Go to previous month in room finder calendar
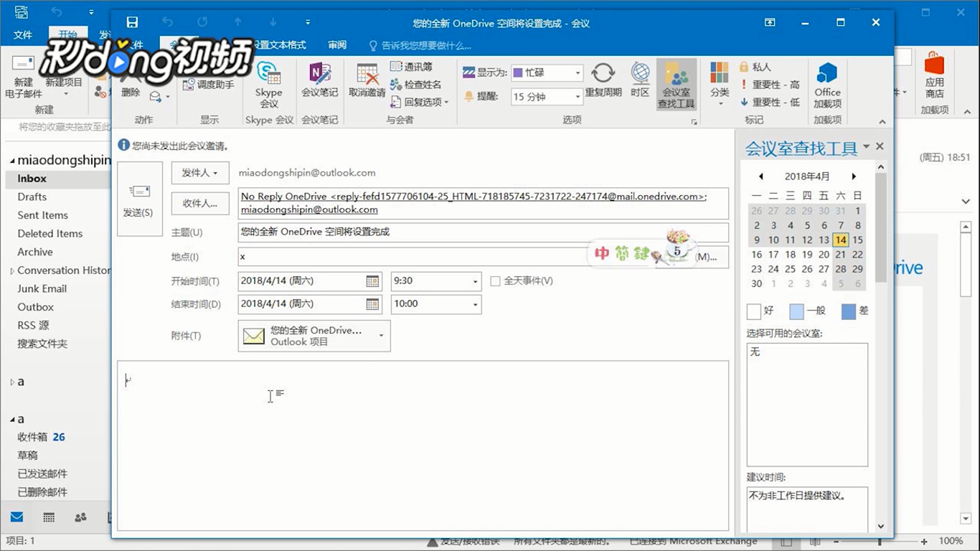Image resolution: width=980 pixels, height=551 pixels. [760, 176]
